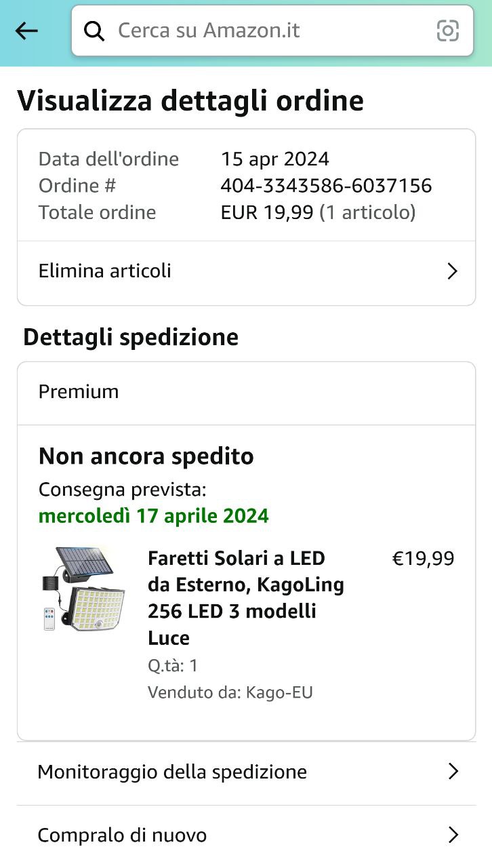Image resolution: width=492 pixels, height=868 pixels.
Task: Open the Elimina articoli option
Action: tap(105, 271)
